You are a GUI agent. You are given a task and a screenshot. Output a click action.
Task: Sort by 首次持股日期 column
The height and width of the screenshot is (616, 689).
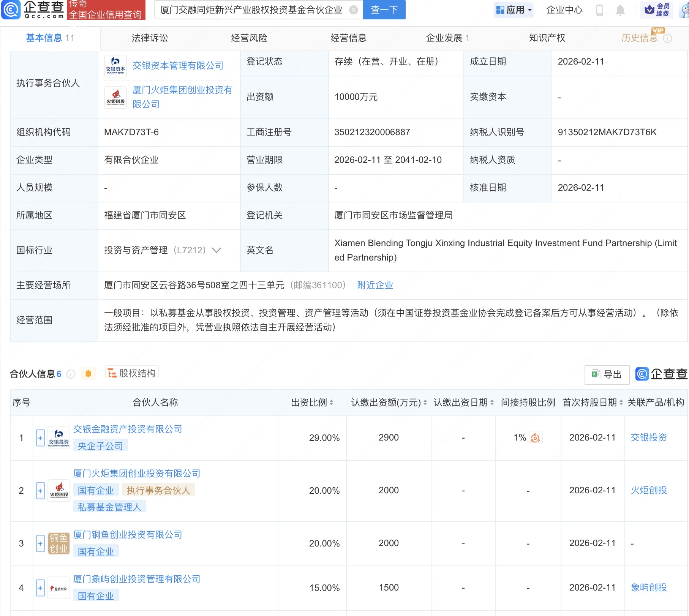(x=621, y=403)
